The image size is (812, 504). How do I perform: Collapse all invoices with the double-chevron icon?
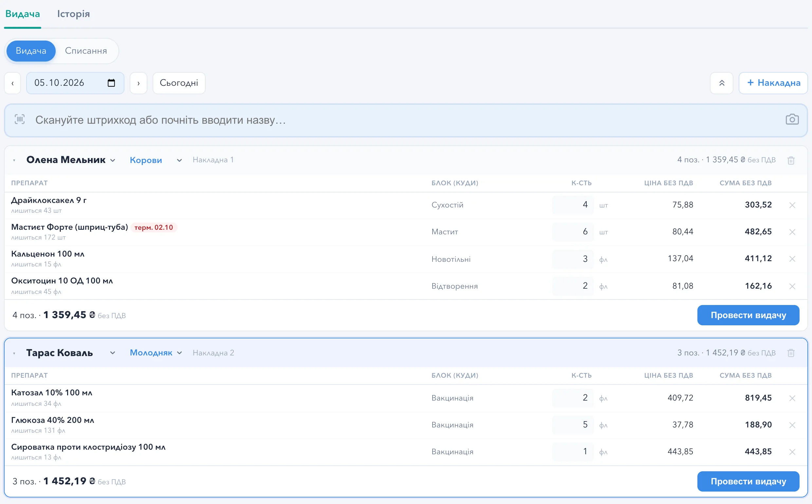(x=721, y=83)
